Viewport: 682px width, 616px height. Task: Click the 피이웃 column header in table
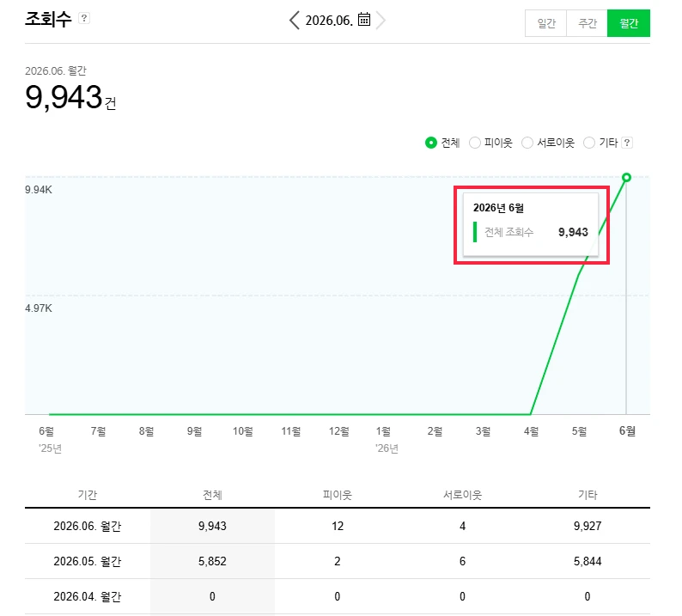coord(337,495)
